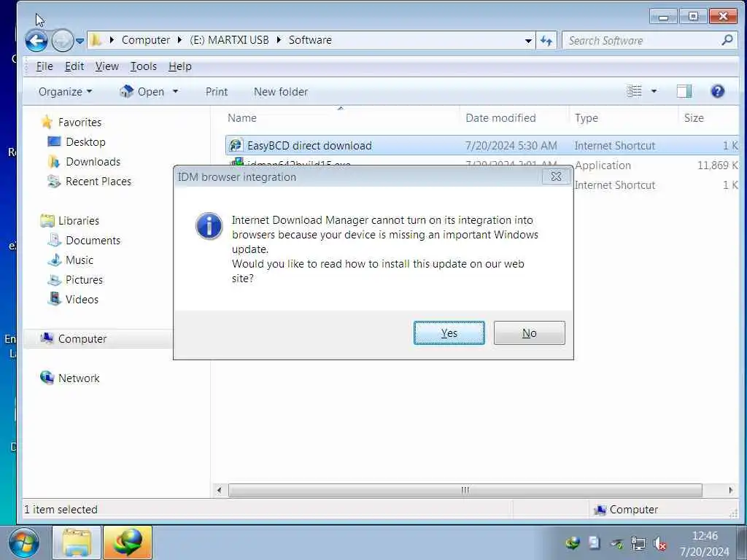The width and height of the screenshot is (747, 560).
Task: Click the Application type cell
Action: 603,166
